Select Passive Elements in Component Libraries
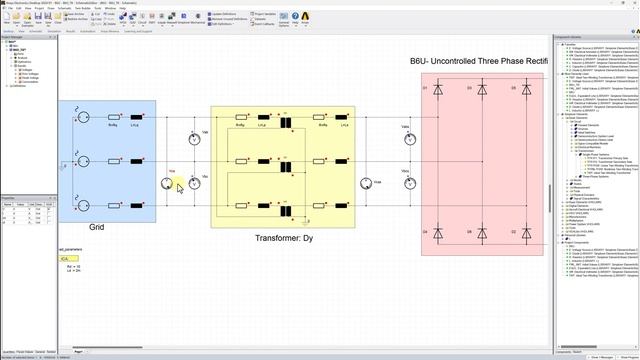The width and height of the screenshot is (640, 360). click(588, 125)
